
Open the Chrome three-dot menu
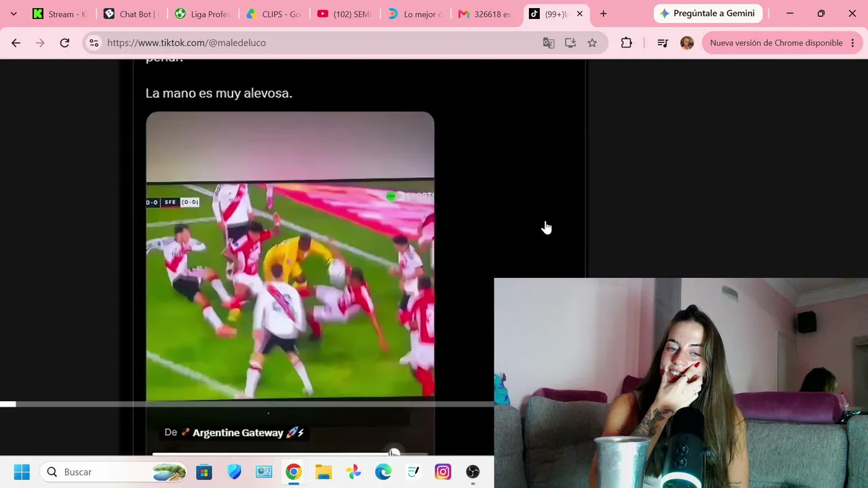[852, 43]
